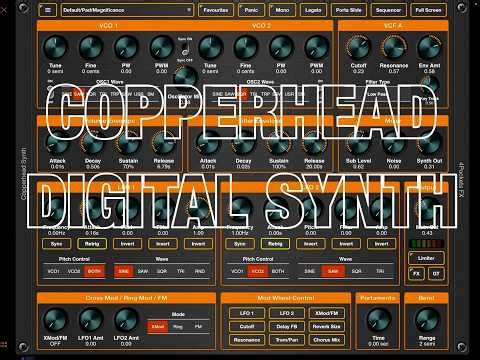This screenshot has height=360, width=480.
Task: Toggle Mono mode
Action: click(282, 10)
